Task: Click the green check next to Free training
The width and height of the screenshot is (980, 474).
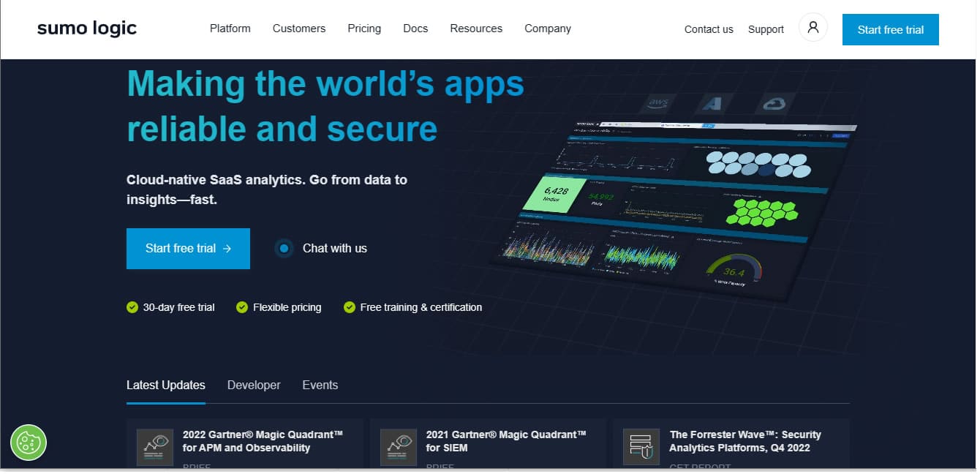Action: (x=350, y=307)
